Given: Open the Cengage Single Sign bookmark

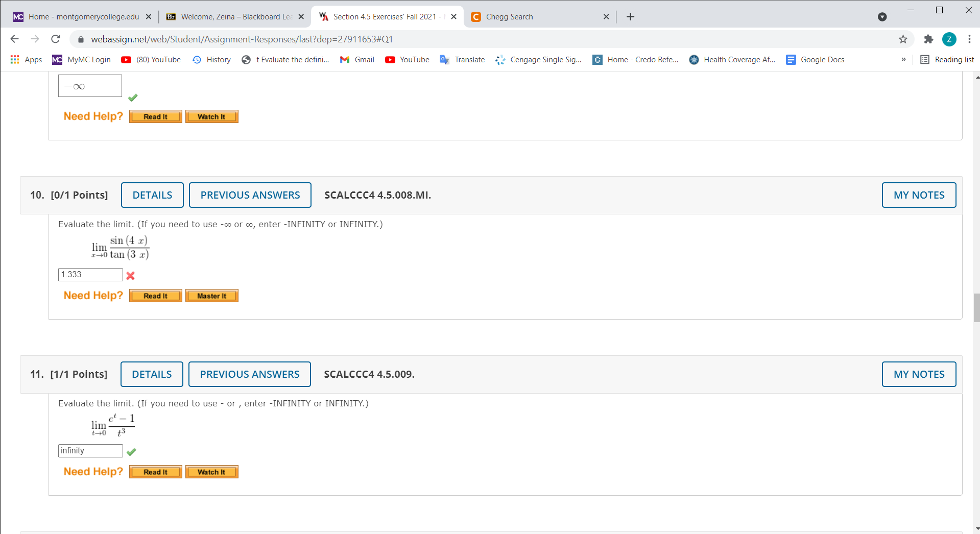Looking at the screenshot, I should coord(538,60).
